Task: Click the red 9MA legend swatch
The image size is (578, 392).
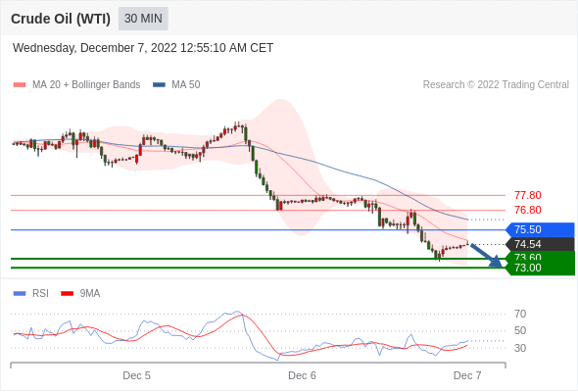Action: (x=67, y=294)
